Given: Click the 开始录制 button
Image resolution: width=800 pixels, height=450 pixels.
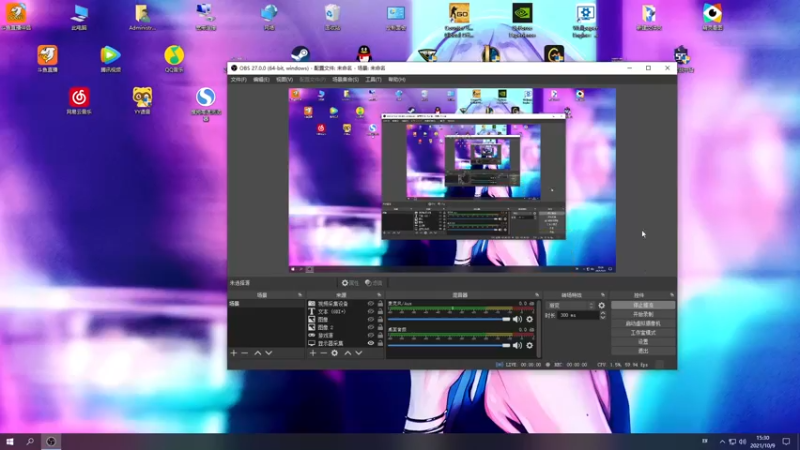Looking at the screenshot, I should [643, 314].
